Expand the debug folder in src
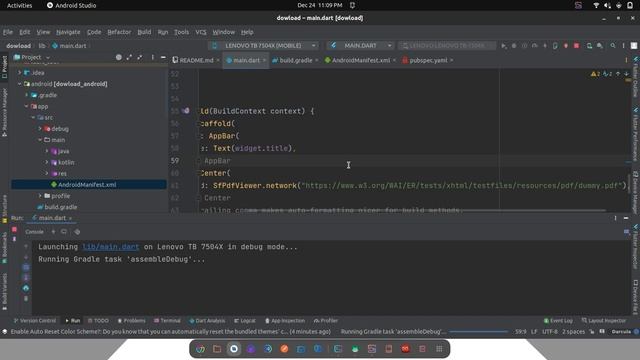The width and height of the screenshot is (640, 360). coord(40,129)
